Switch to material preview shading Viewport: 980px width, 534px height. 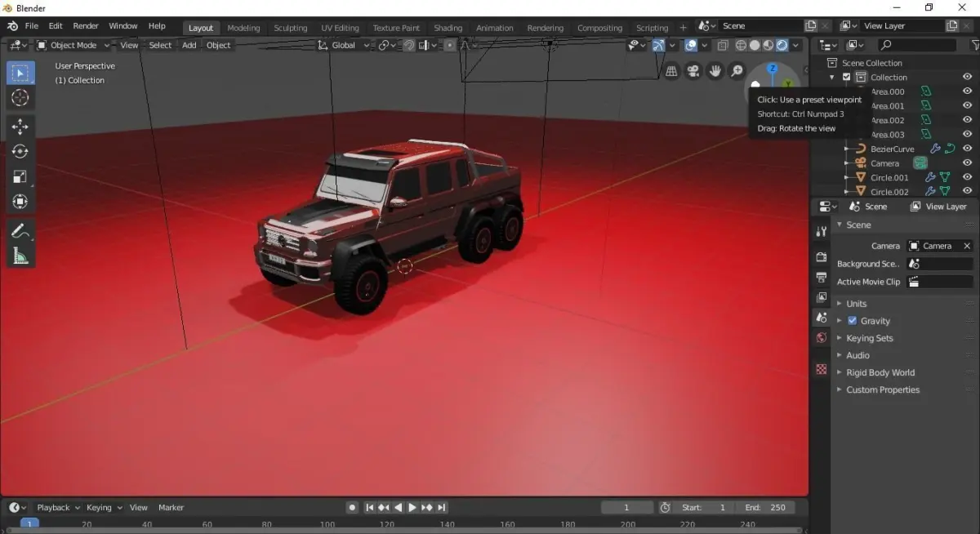768,45
